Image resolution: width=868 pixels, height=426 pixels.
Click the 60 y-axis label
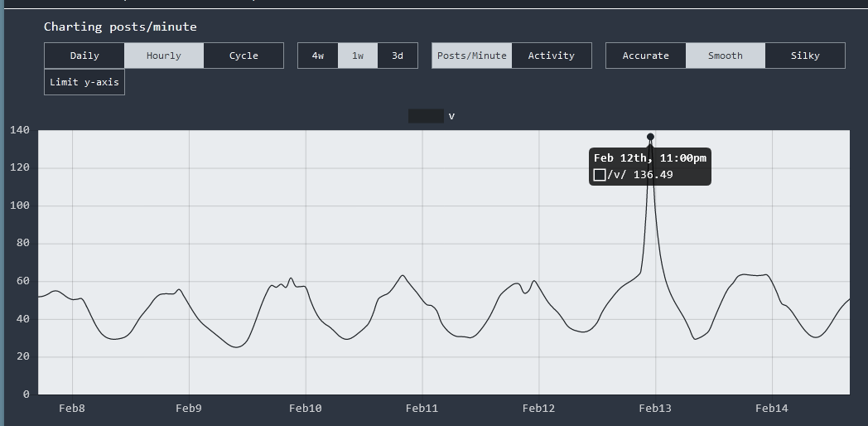[x=23, y=281]
